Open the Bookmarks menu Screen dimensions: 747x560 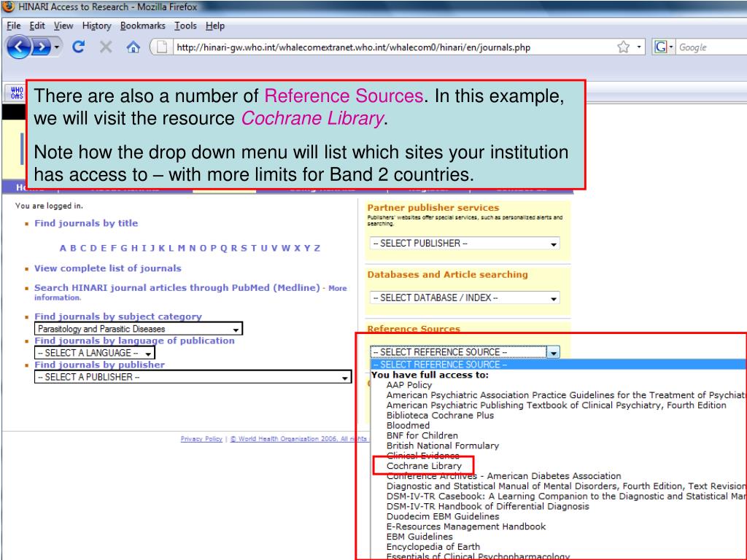[143, 26]
